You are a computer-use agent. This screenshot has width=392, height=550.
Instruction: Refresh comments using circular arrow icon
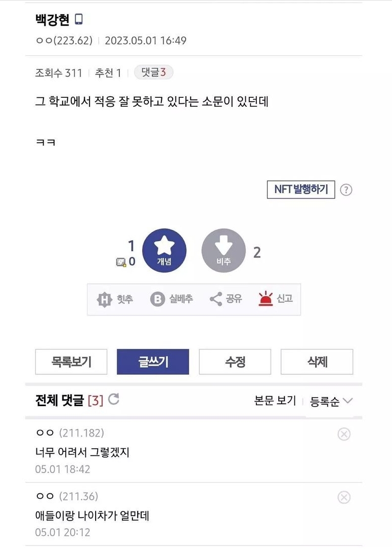pyautogui.click(x=114, y=399)
